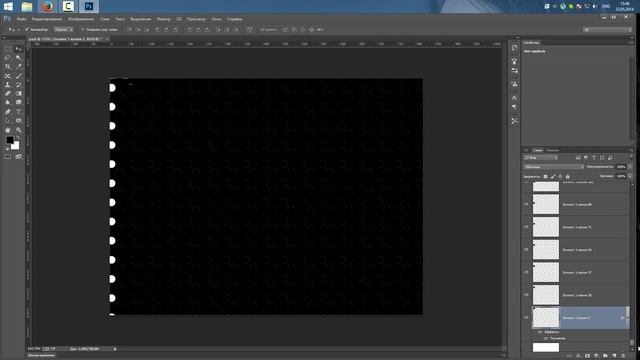
Task: Select the Crop tool
Action: (7, 67)
